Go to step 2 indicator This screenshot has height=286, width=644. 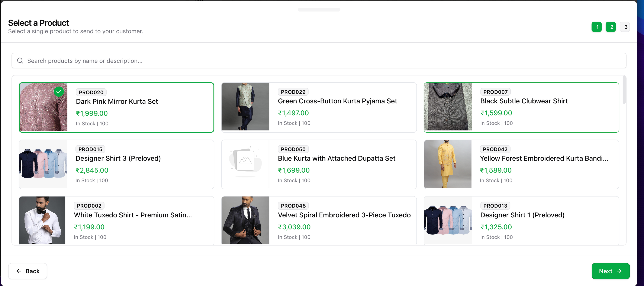tap(611, 27)
